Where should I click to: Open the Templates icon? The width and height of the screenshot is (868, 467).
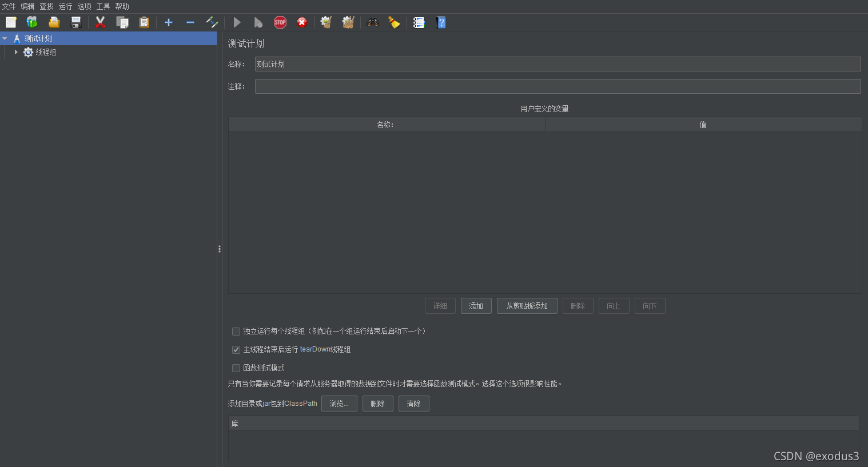(x=32, y=22)
